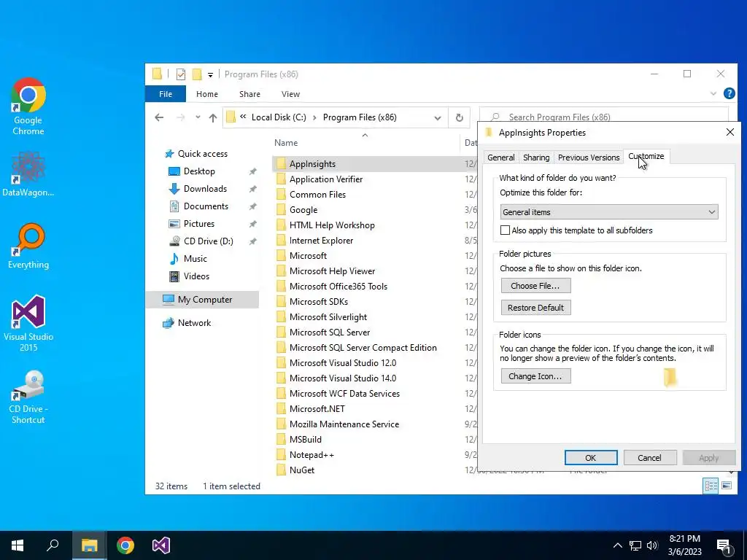Sort files by Name column header

click(x=286, y=143)
